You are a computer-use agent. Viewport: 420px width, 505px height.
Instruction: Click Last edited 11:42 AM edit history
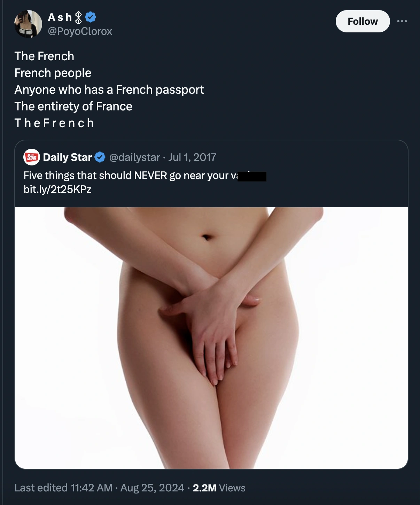tap(63, 488)
